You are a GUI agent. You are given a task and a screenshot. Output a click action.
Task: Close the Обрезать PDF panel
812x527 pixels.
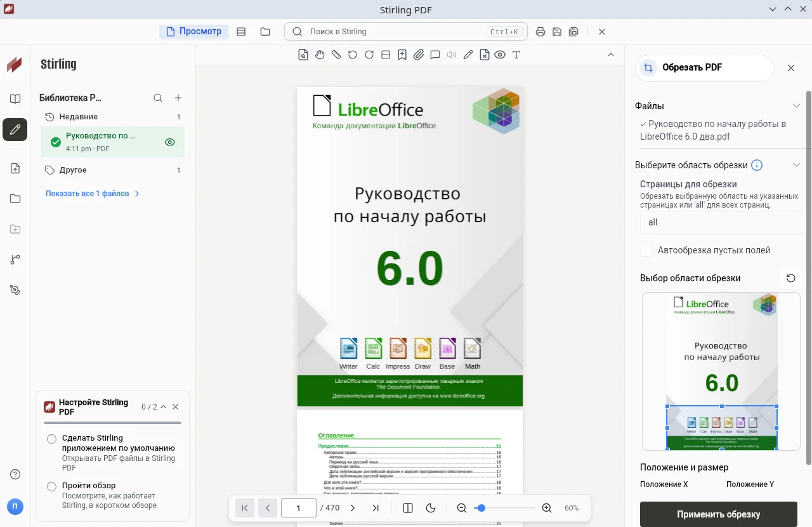tap(791, 68)
